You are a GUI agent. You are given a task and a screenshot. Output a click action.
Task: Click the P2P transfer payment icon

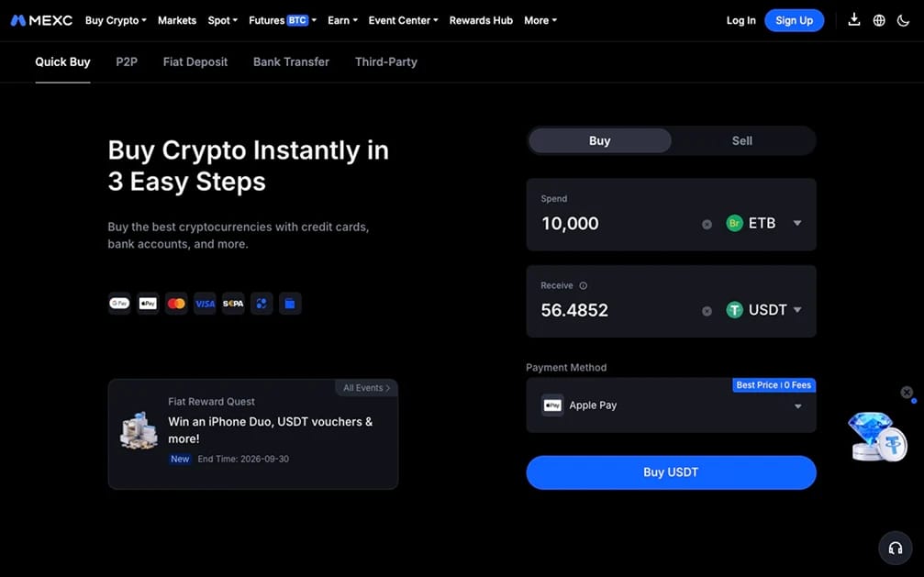coord(262,304)
